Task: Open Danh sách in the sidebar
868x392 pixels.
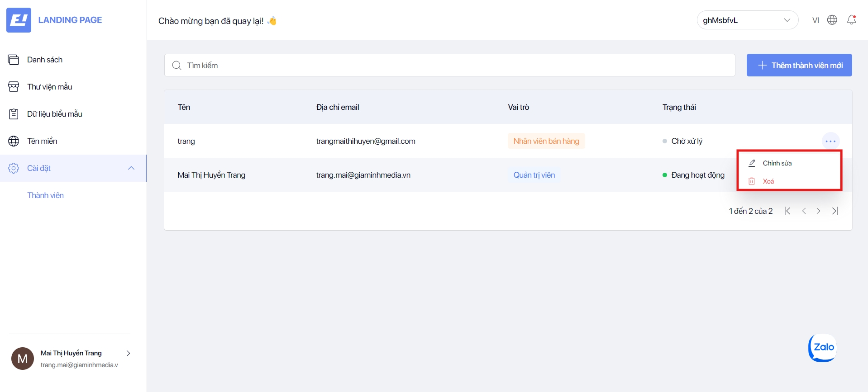Action: [x=45, y=60]
